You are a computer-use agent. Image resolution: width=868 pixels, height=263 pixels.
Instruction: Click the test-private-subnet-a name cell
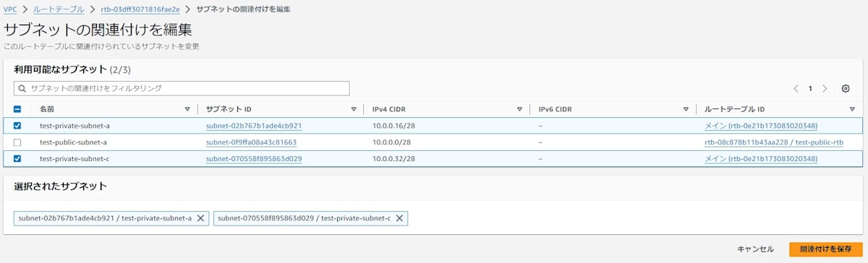tap(75, 126)
